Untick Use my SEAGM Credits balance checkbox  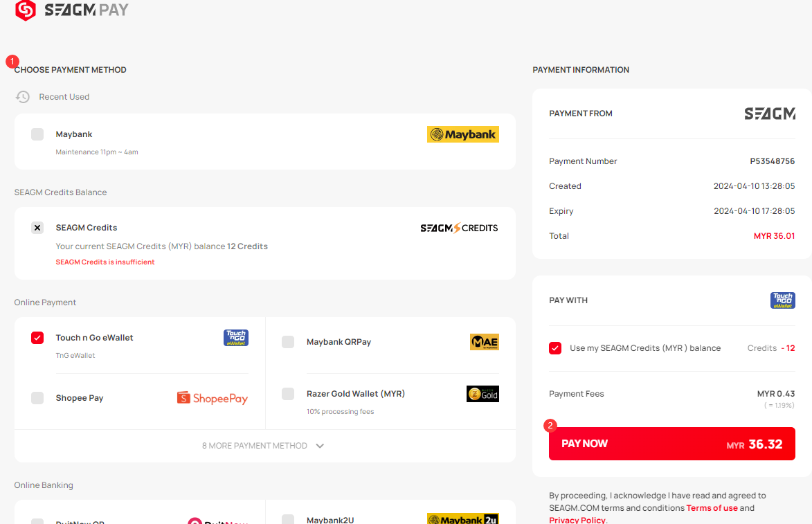555,348
